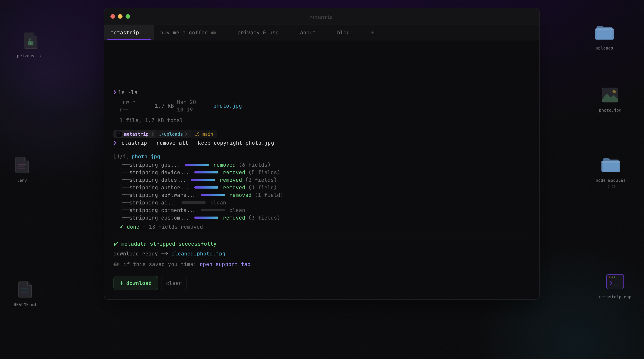Click the 'removed (6 fields)' status
Viewport: 644px width, 359px height.
pos(242,165)
